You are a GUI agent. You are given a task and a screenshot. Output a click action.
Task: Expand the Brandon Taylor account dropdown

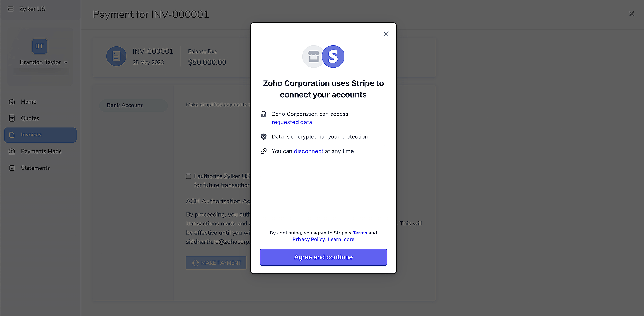tap(66, 63)
